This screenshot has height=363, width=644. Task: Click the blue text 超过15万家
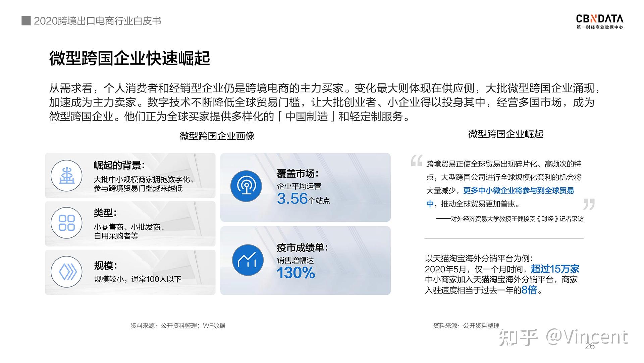tap(555, 269)
